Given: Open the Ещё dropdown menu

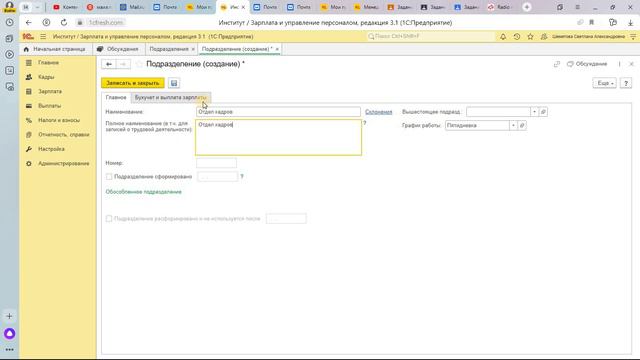Looking at the screenshot, I should click(604, 83).
